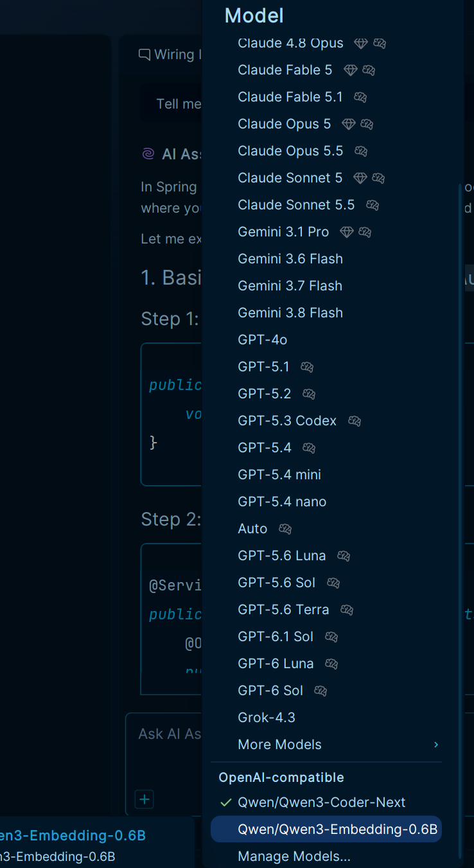Screen dimensions: 474x868
Task: Select Claude Fable 5 model
Action: (x=326, y=70)
